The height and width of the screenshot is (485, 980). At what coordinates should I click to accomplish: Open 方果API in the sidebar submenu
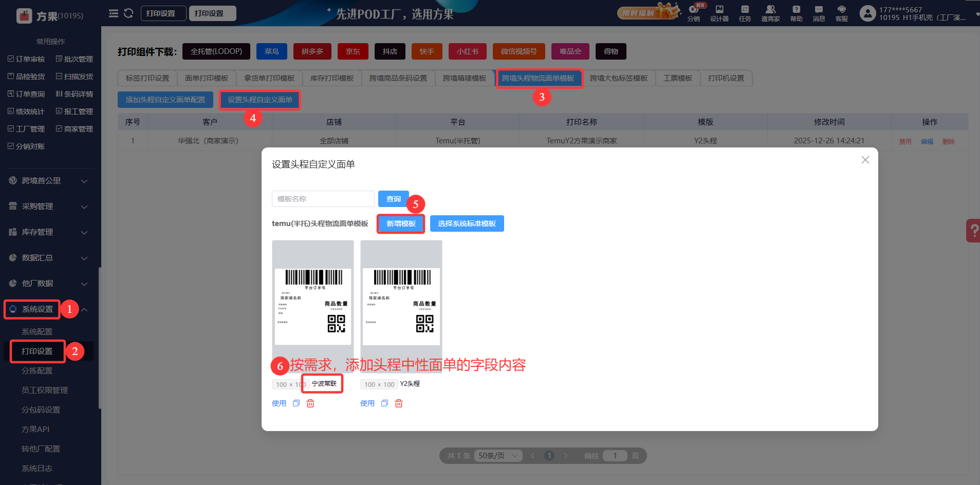pyautogui.click(x=35, y=430)
